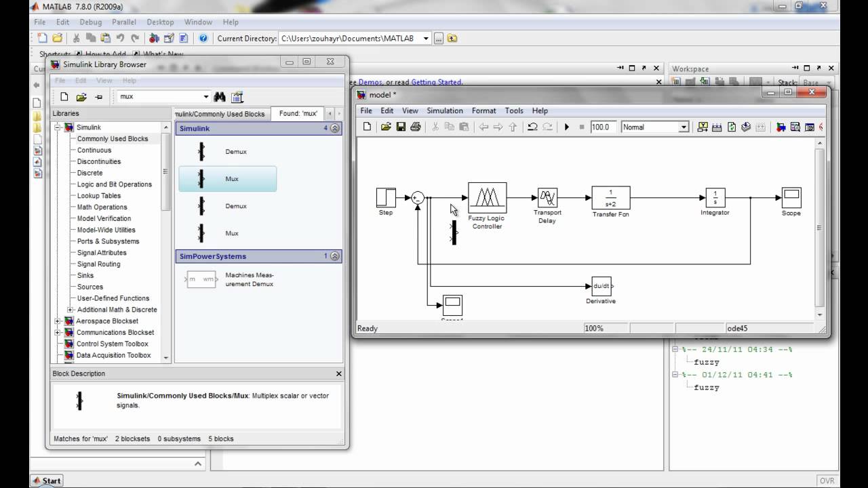Cut icon in MATLAB main toolbar
Image resolution: width=868 pixels, height=488 pixels.
[x=76, y=39]
